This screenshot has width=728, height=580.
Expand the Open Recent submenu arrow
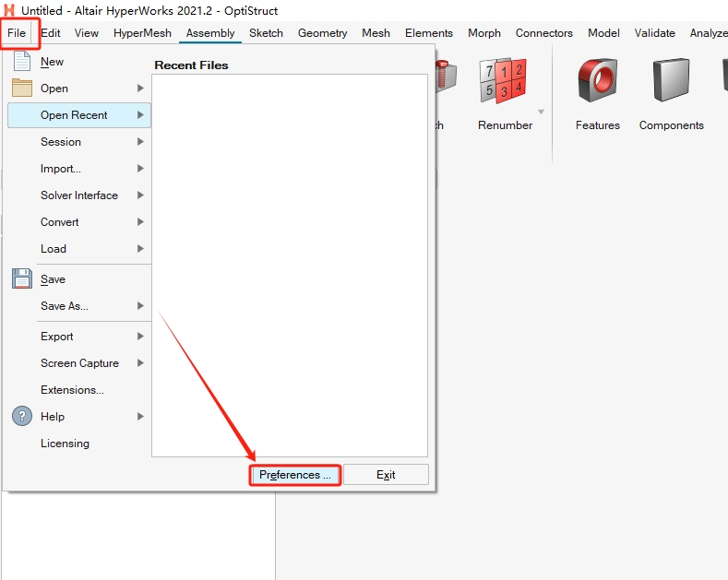[140, 114]
